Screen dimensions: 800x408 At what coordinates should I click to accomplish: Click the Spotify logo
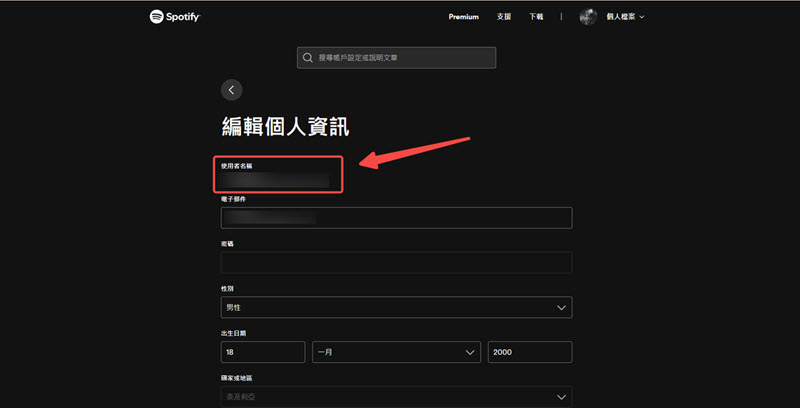coord(175,17)
